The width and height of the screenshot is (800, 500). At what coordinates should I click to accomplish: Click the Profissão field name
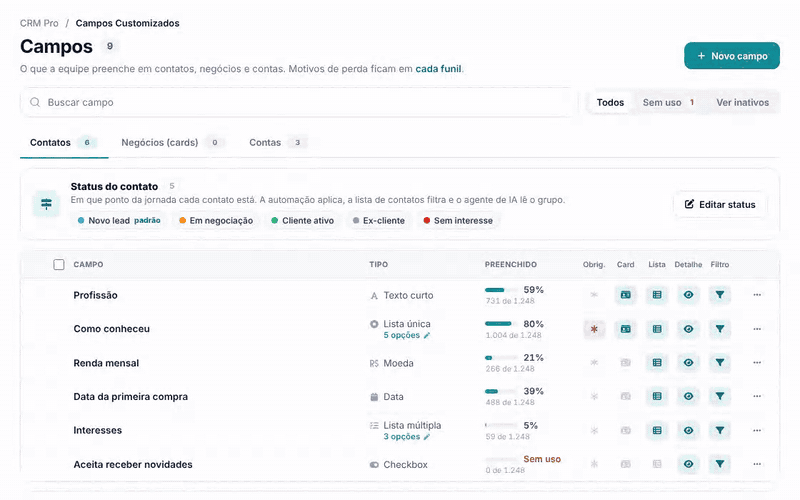tap(95, 295)
